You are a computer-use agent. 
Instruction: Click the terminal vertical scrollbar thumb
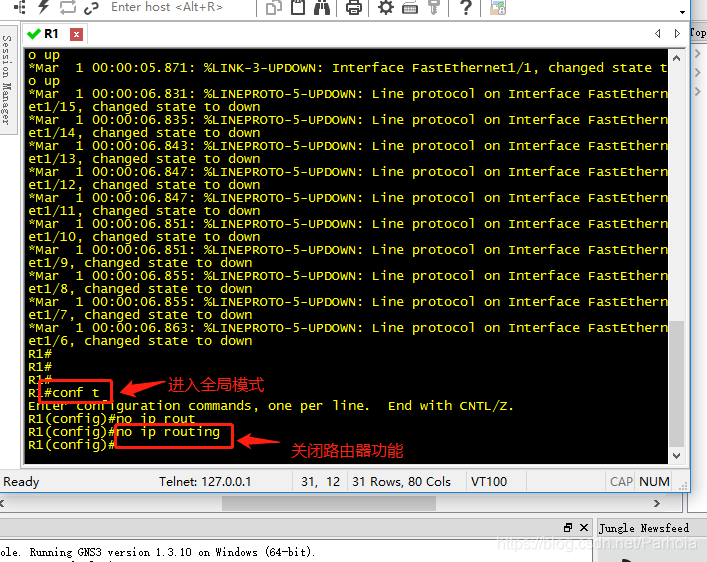pyautogui.click(x=676, y=383)
